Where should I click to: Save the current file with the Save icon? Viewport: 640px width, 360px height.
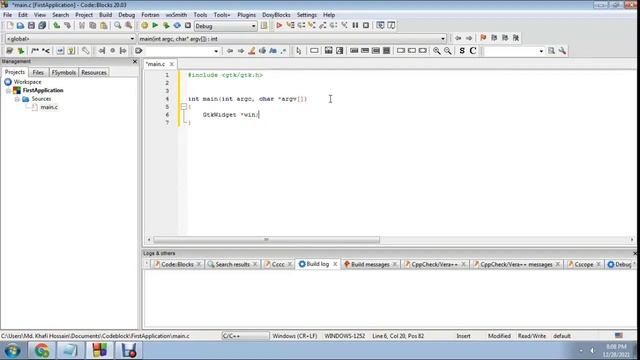[x=31, y=26]
